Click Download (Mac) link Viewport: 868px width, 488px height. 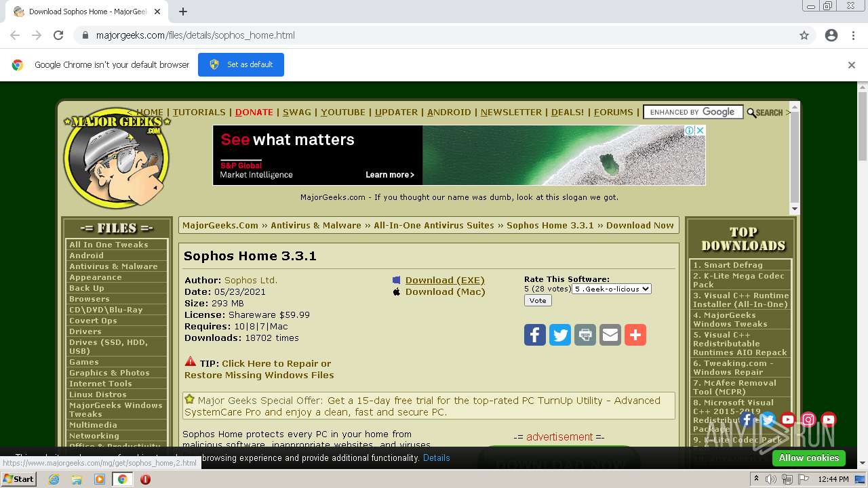(x=446, y=291)
